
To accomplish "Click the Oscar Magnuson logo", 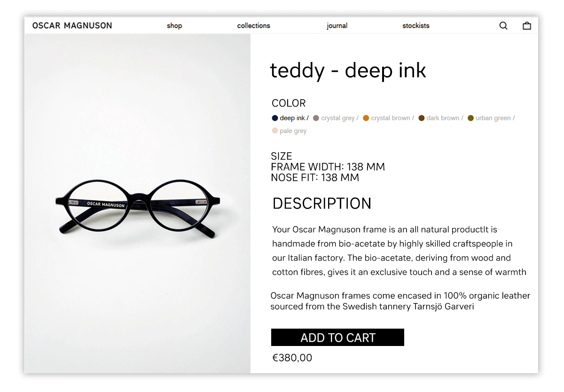I will tap(72, 26).
